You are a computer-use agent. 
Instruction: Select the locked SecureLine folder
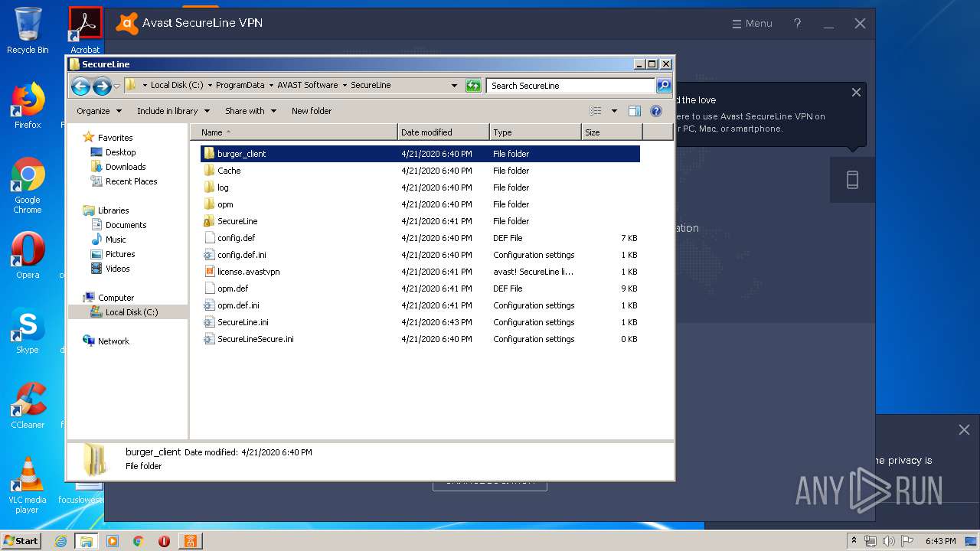pos(420,221)
